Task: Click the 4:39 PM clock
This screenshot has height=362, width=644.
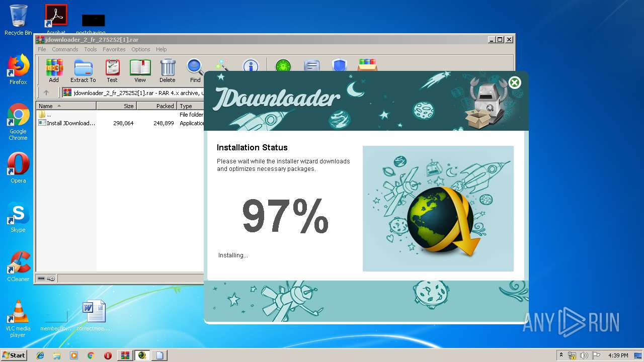Action: click(x=618, y=355)
